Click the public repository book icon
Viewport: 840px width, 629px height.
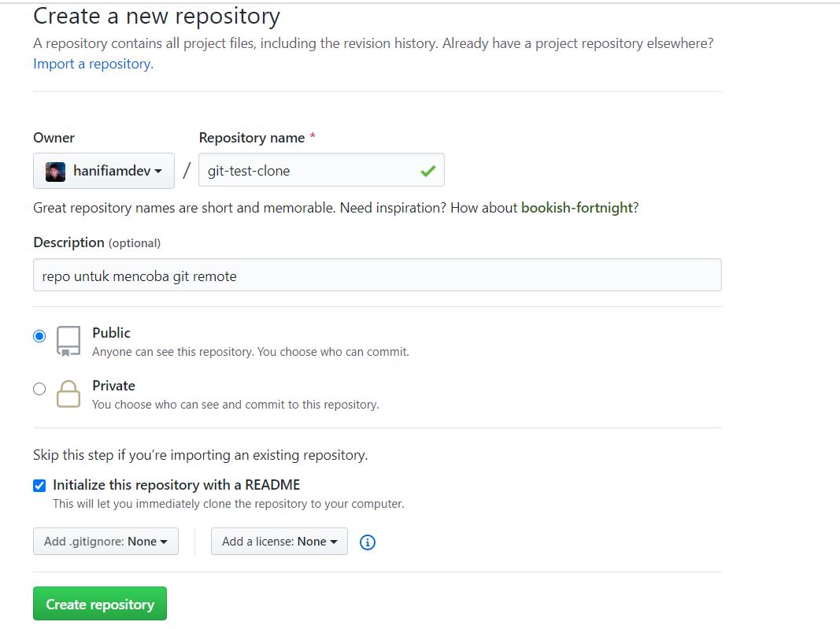(x=68, y=342)
